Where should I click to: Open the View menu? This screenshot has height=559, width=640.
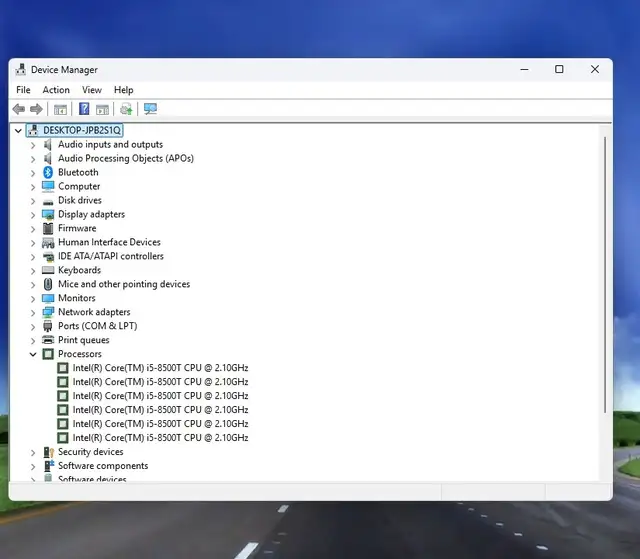pyautogui.click(x=92, y=90)
